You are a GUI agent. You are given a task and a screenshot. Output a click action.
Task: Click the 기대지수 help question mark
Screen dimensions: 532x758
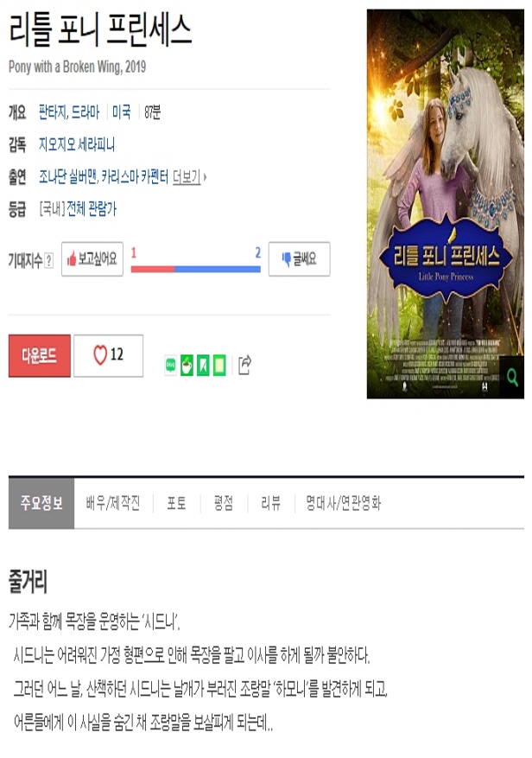pos(49,260)
